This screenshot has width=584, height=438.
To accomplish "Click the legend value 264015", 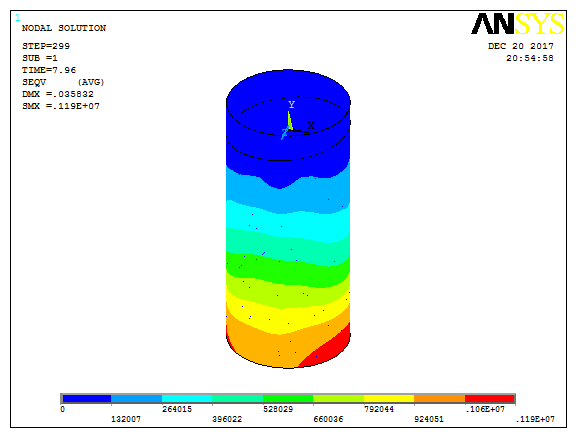I will tap(177, 409).
